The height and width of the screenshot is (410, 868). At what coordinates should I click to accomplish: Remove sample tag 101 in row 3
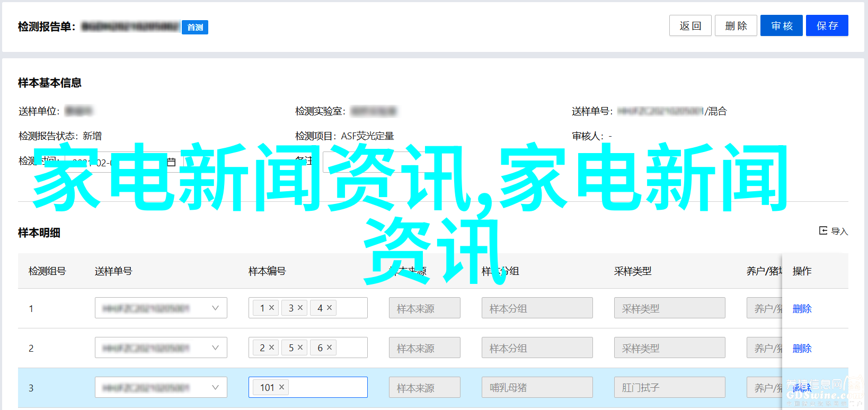click(x=281, y=387)
